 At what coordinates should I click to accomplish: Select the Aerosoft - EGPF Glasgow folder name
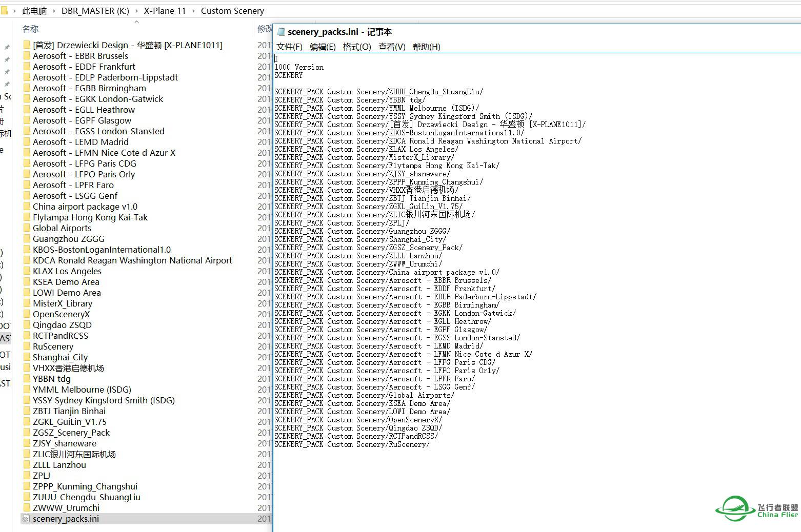[x=82, y=120]
